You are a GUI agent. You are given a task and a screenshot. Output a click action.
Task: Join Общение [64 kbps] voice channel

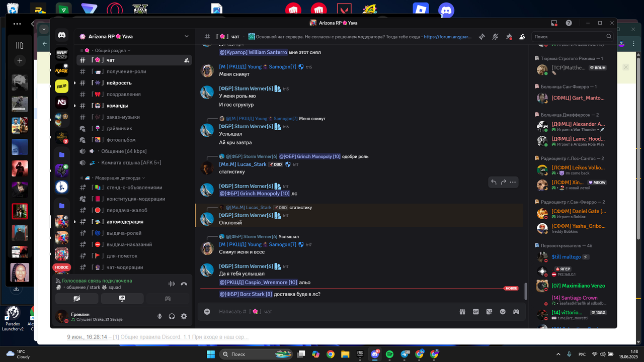tap(133, 151)
